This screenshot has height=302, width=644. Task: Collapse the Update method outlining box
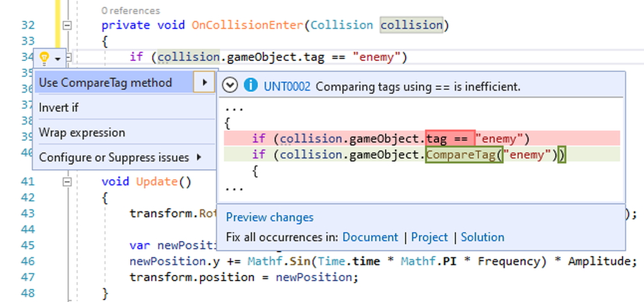pyautogui.click(x=67, y=182)
